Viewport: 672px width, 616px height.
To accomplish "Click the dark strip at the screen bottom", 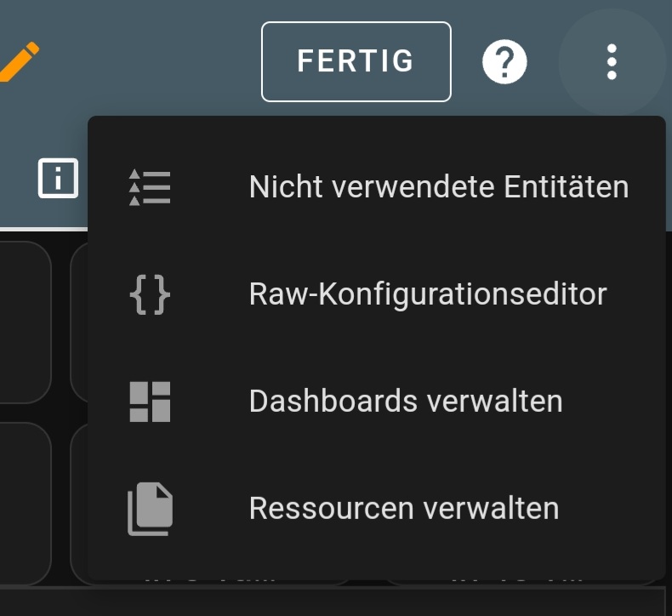I will [x=336, y=602].
